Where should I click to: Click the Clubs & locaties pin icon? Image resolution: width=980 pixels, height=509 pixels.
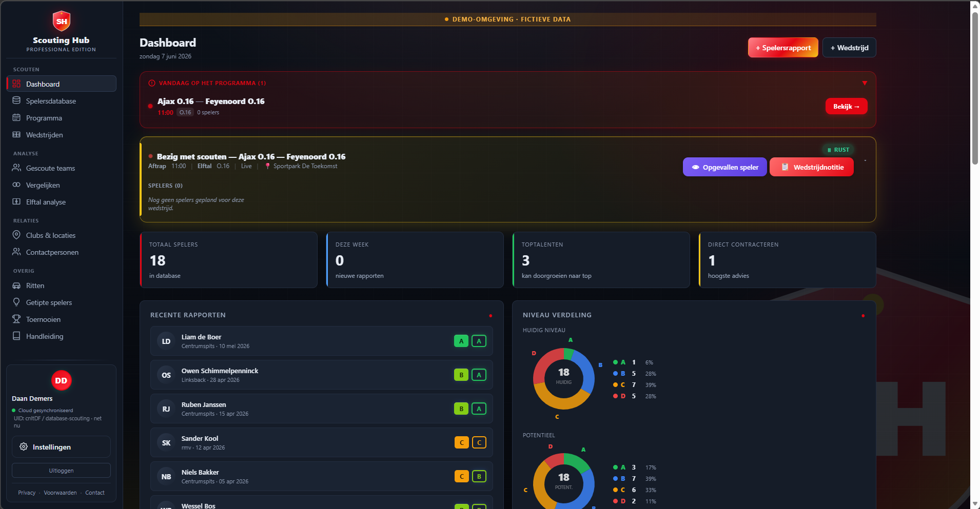pos(16,235)
